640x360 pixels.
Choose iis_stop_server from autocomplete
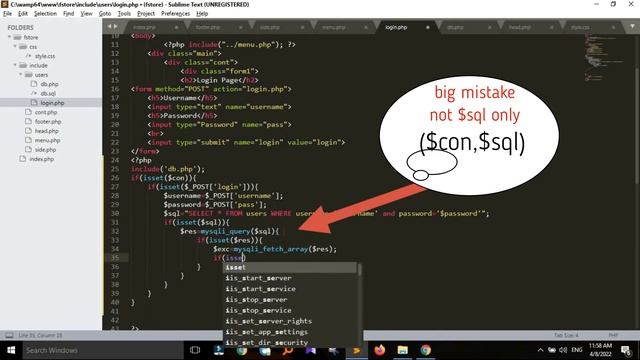(x=290, y=300)
